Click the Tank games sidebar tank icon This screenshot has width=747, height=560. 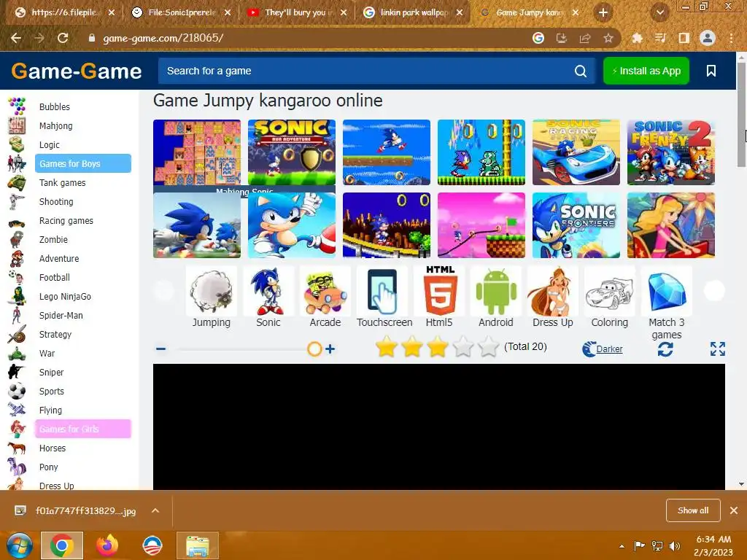pyautogui.click(x=18, y=182)
